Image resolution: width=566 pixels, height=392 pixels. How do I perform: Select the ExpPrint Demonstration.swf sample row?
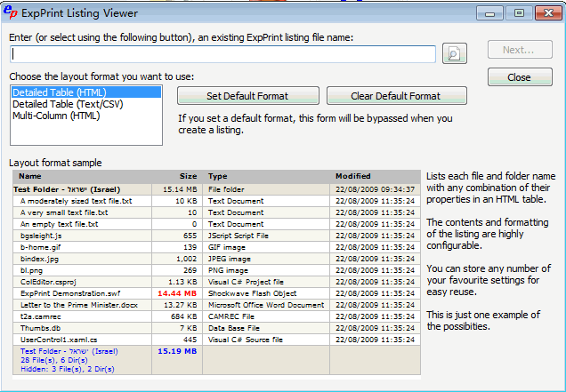(71, 293)
